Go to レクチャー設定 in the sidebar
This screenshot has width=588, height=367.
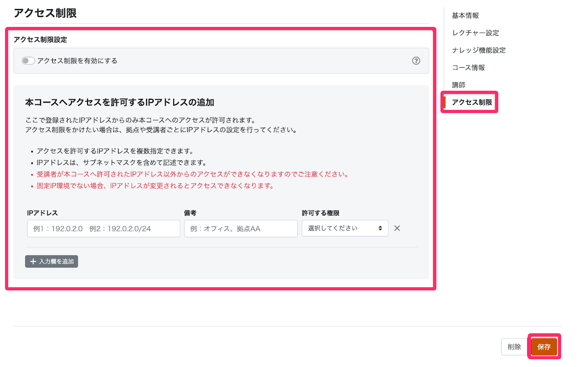tap(475, 33)
